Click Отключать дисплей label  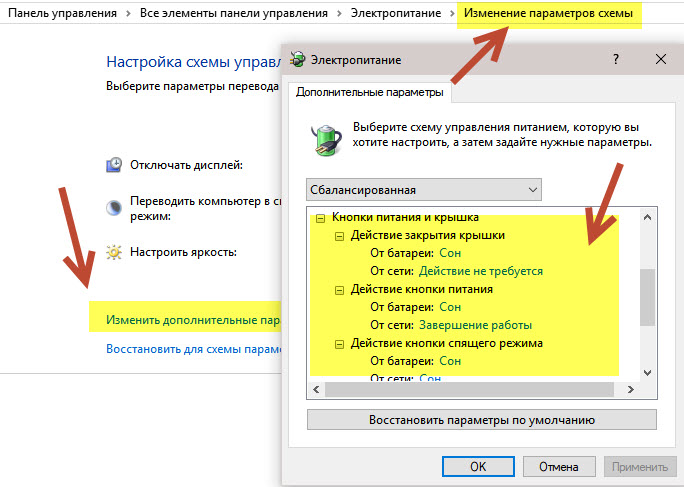tap(186, 165)
